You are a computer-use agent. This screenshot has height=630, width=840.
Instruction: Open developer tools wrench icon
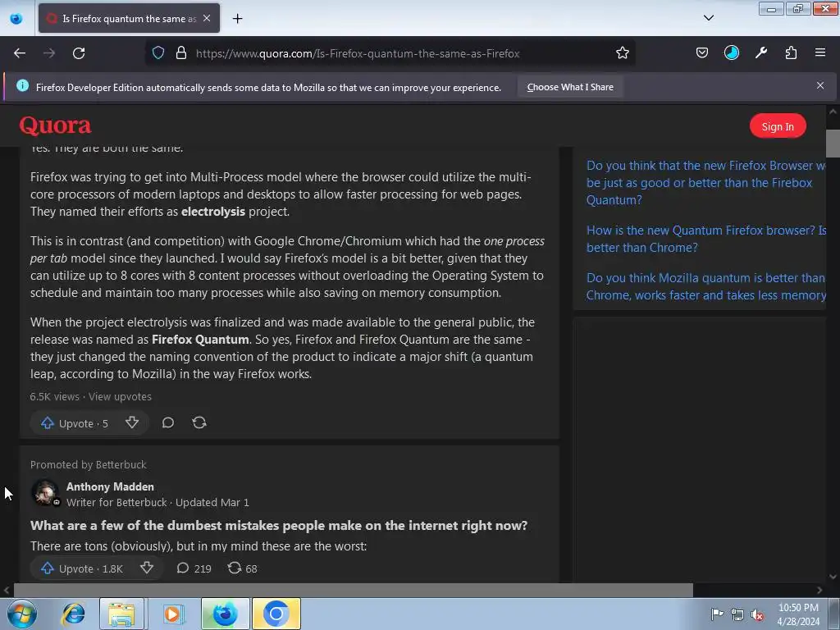pos(761,53)
